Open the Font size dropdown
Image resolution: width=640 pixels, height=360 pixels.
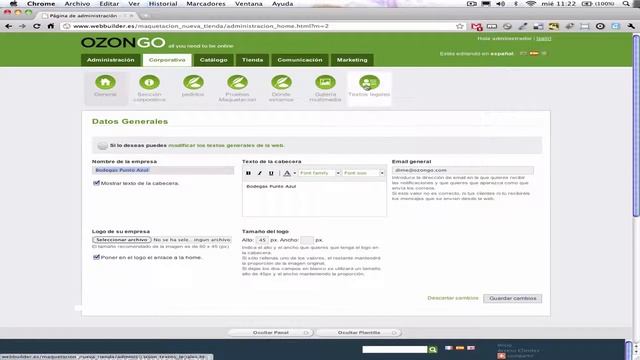point(363,173)
